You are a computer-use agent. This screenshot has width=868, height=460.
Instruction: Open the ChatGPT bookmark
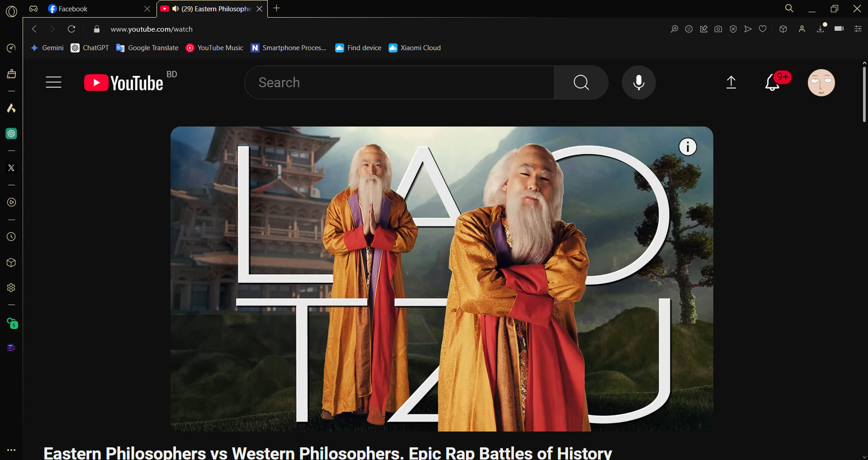tap(90, 48)
